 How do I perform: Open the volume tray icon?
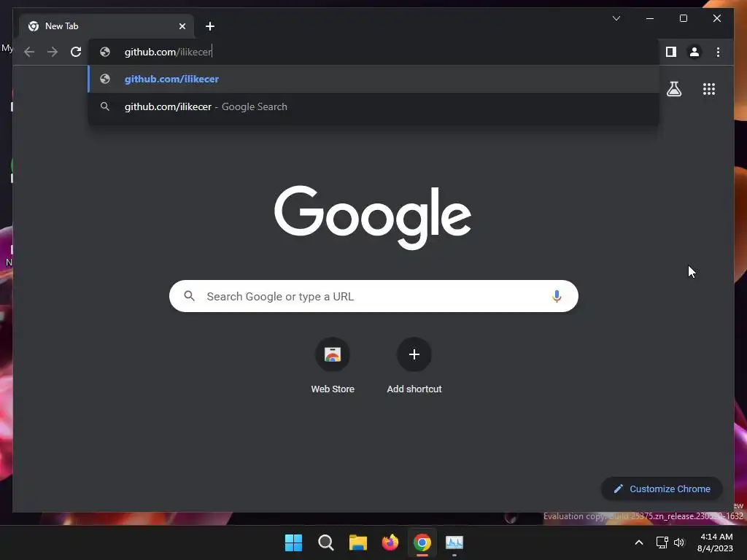click(679, 542)
